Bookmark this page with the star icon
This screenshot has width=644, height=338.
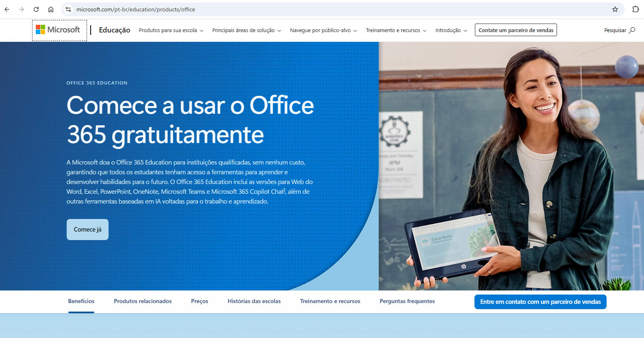click(615, 9)
